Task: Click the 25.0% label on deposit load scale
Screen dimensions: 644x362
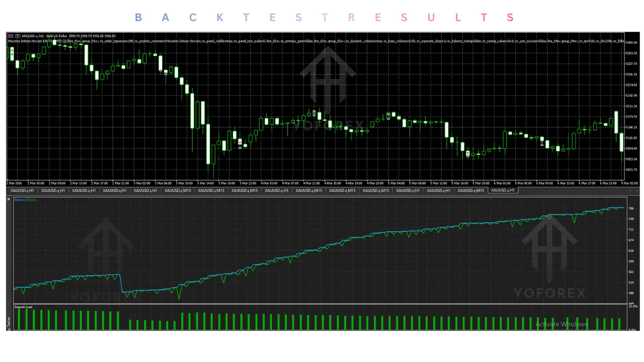Action: tap(633, 306)
